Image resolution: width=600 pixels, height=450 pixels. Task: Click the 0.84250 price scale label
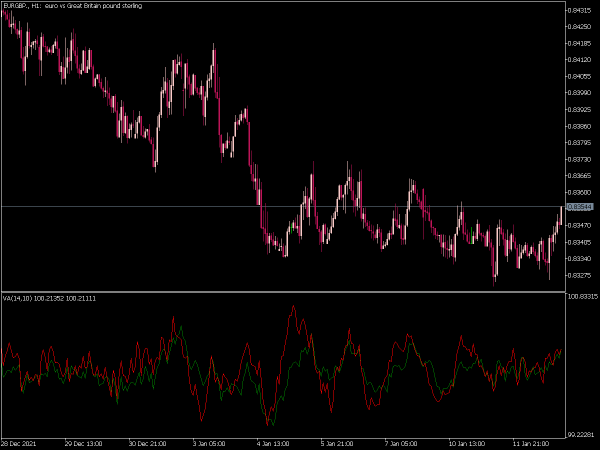pos(580,26)
